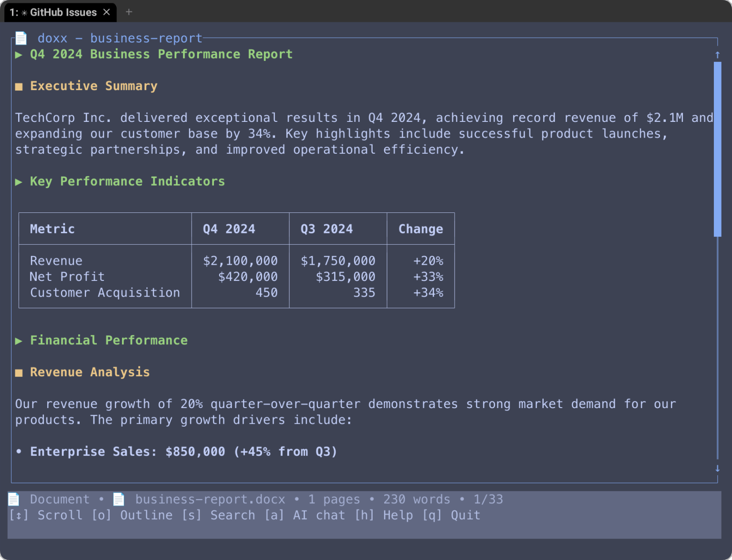Click the file icon before business-report.docx
Viewport: 732px width, 560px height.
[119, 499]
